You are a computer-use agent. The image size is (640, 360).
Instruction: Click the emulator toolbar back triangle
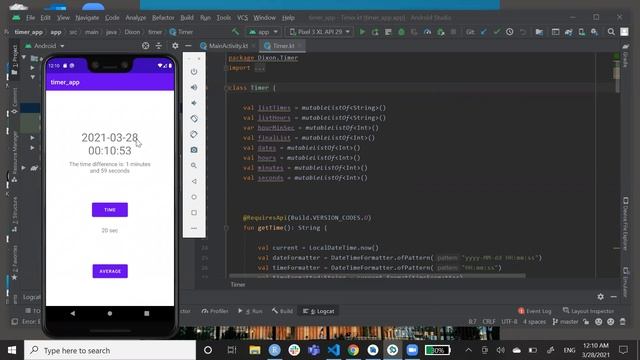tap(194, 181)
